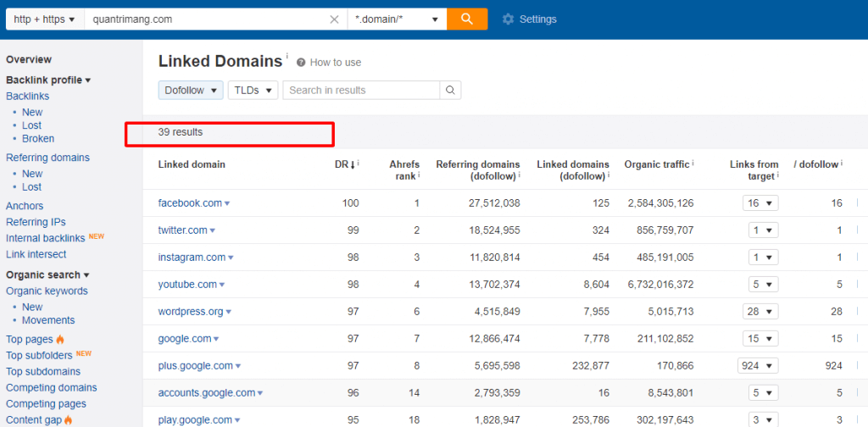The width and height of the screenshot is (868, 427).
Task: Click the Referring domains (dofollow) column header
Action: tap(478, 169)
